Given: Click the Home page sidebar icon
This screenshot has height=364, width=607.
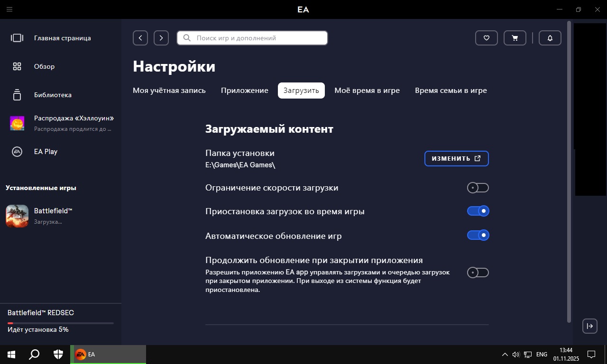Looking at the screenshot, I should click(x=17, y=38).
